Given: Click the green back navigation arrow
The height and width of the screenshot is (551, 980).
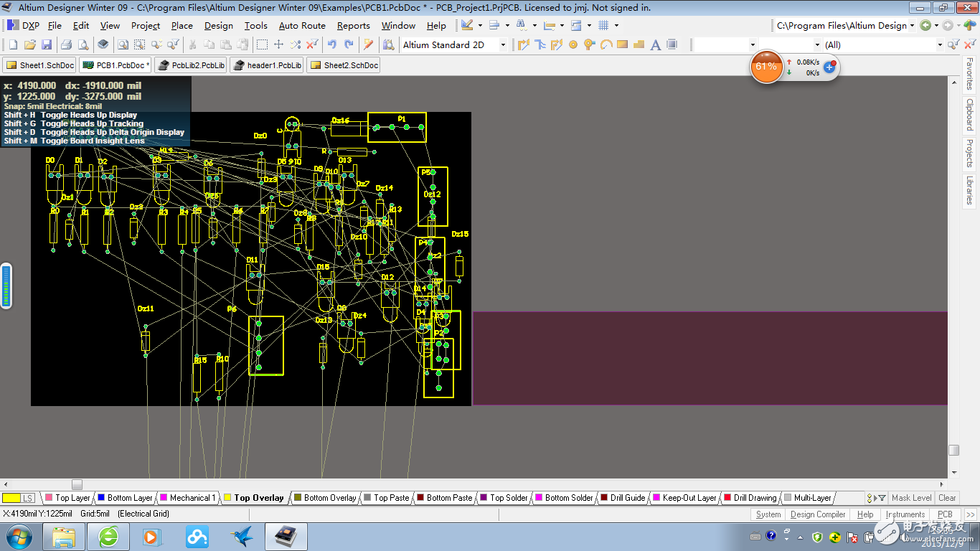Looking at the screenshot, I should tap(925, 25).
